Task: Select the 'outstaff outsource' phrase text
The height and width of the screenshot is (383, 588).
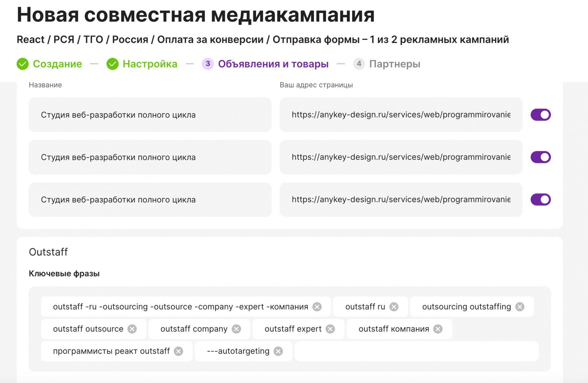Action: pyautogui.click(x=88, y=329)
